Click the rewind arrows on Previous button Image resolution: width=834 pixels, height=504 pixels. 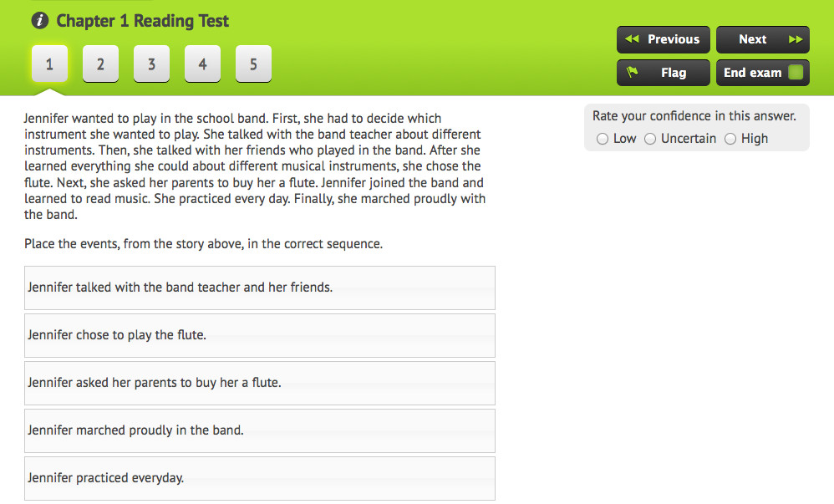[x=632, y=38]
